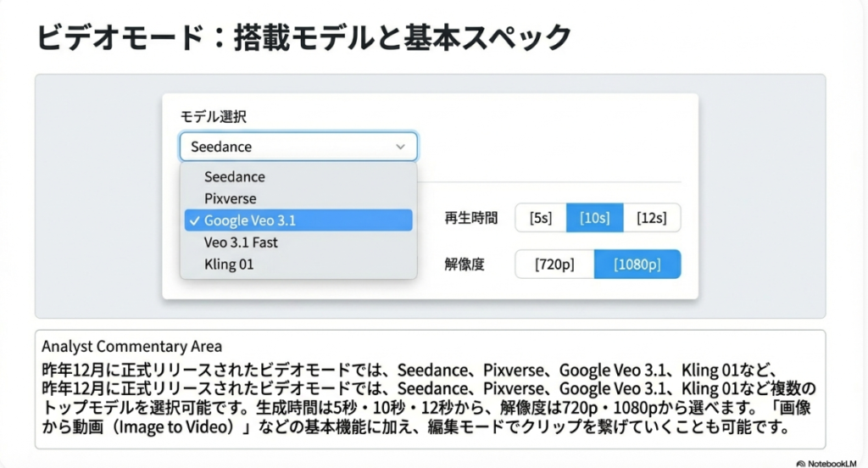This screenshot has width=868, height=468.
Task: Toggle the 10s duration button
Action: pos(594,218)
